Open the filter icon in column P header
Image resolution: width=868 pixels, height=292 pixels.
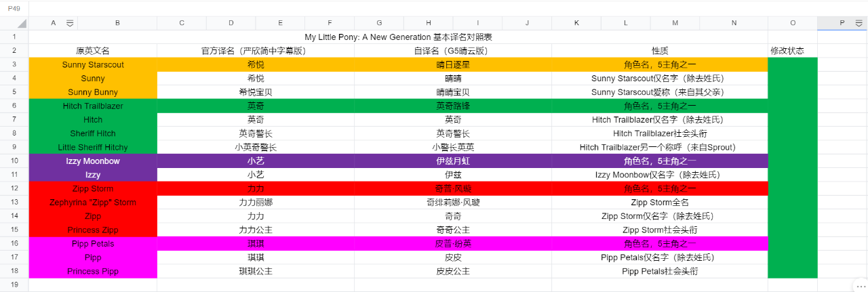pyautogui.click(x=859, y=23)
